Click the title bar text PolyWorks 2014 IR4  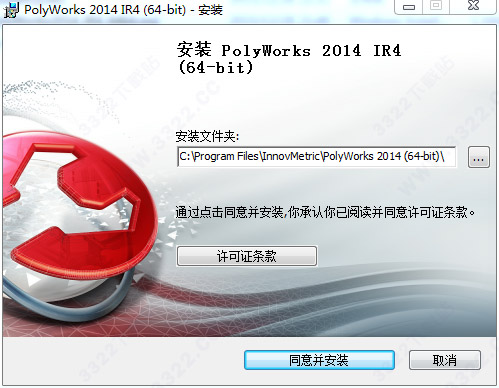[105, 10]
